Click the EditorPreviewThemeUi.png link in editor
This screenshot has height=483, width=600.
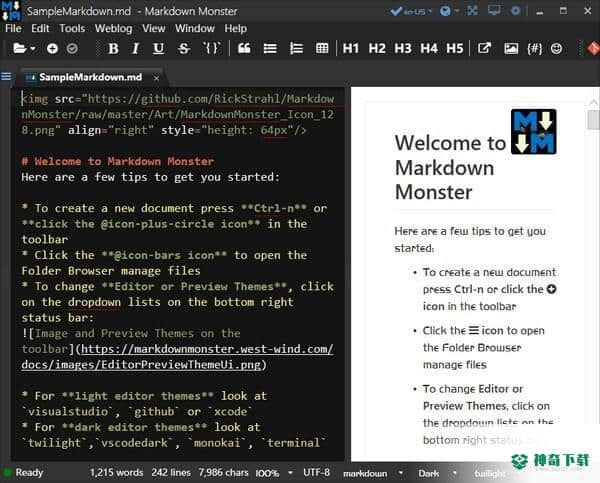(x=178, y=357)
